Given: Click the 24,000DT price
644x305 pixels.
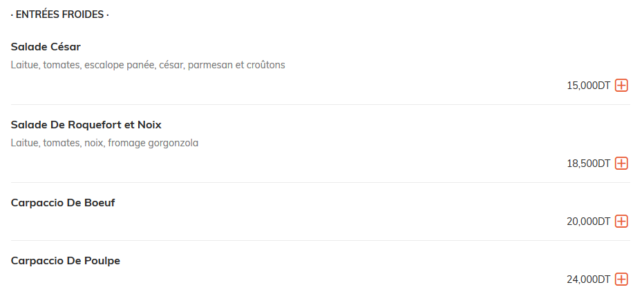Looking at the screenshot, I should (589, 279).
